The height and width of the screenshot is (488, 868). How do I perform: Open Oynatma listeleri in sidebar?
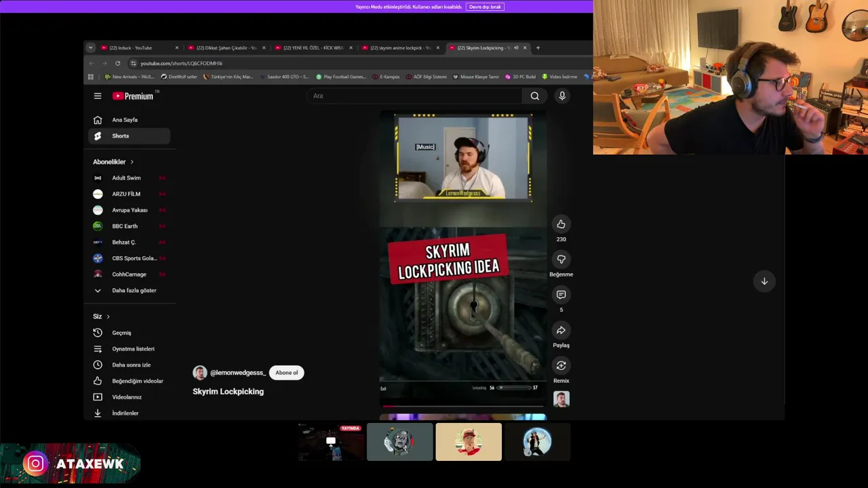[129, 349]
